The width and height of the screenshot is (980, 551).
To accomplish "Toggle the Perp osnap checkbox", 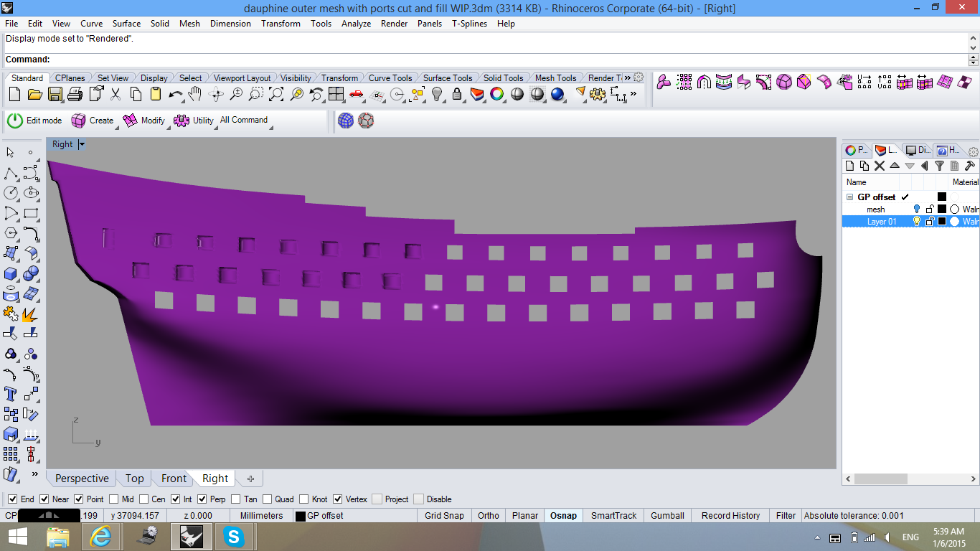I will 202,499.
